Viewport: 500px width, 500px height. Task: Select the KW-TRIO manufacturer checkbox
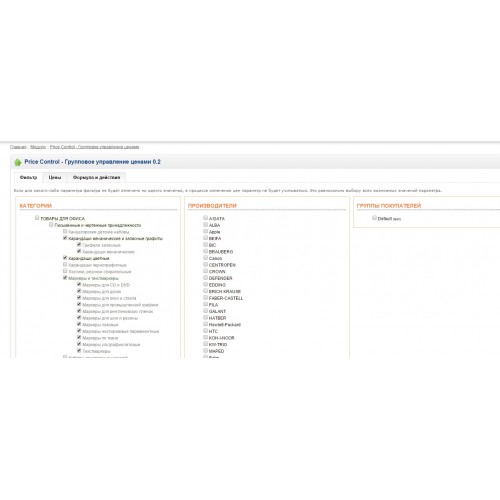(206, 344)
